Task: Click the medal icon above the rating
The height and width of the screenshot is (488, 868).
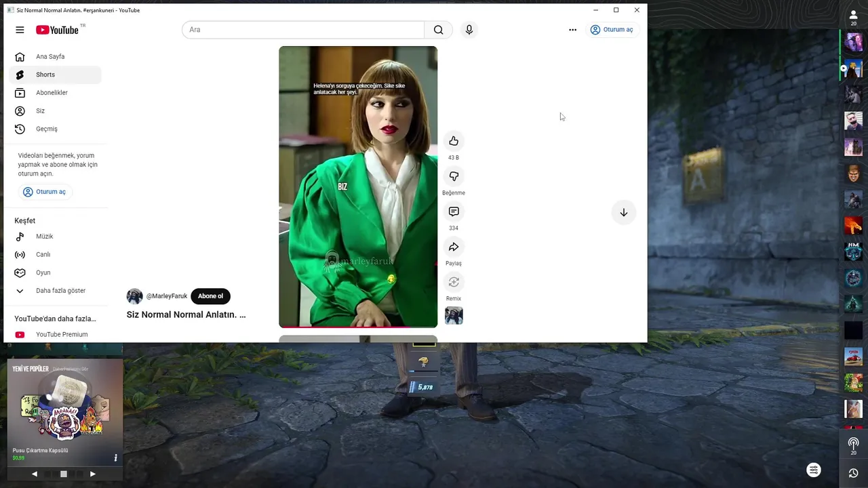Action: [424, 362]
